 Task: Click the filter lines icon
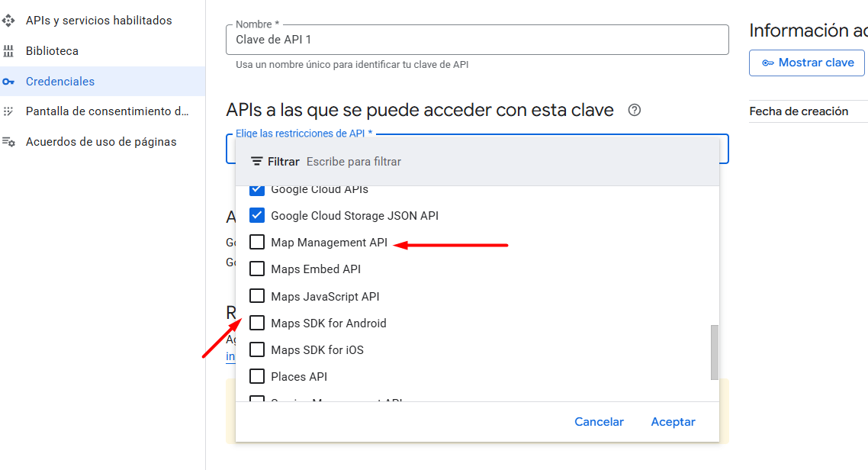coord(256,162)
